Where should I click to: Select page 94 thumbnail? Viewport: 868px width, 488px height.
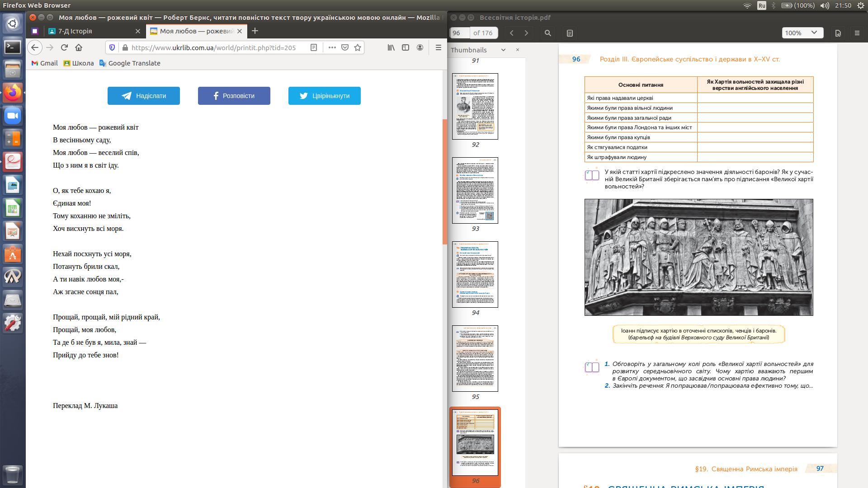475,274
